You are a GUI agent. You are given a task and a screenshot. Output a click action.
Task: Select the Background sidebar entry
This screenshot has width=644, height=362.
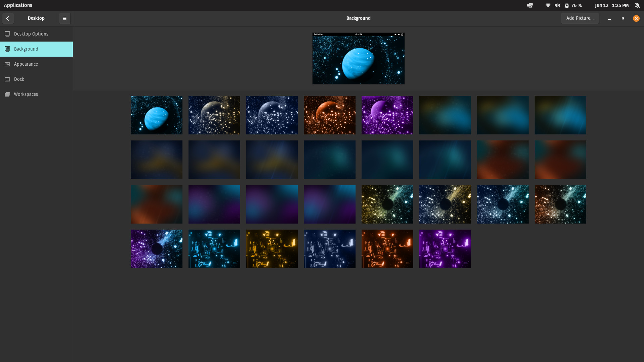tap(36, 49)
